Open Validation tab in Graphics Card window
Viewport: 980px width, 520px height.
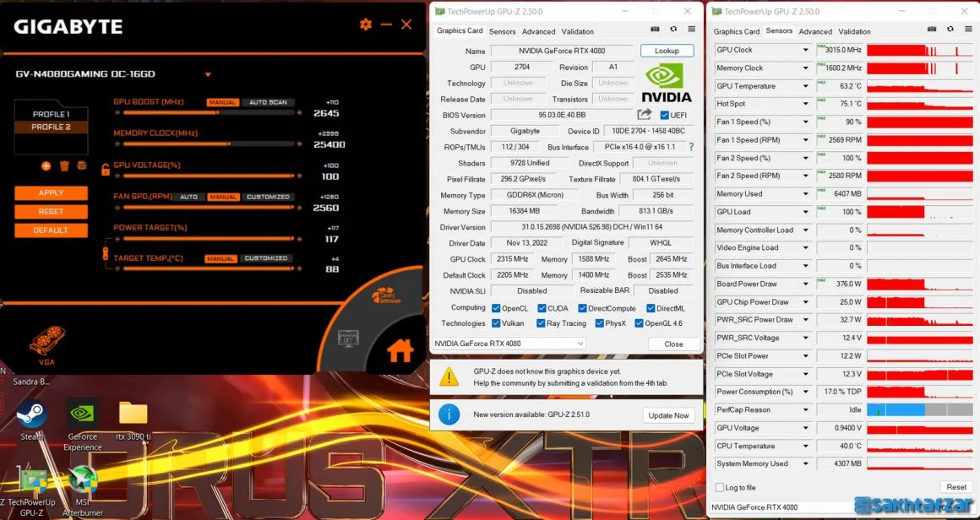click(x=578, y=31)
